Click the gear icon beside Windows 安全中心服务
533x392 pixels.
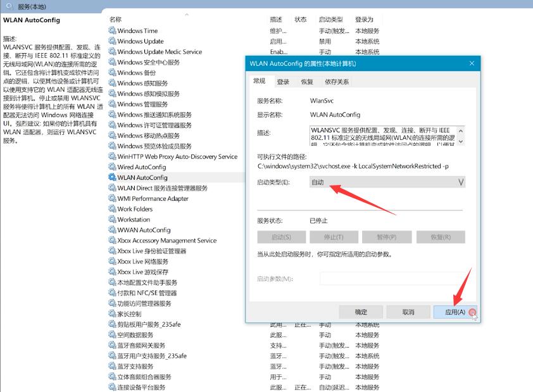coord(112,62)
